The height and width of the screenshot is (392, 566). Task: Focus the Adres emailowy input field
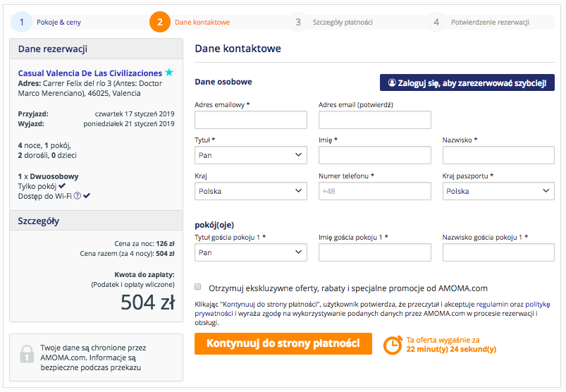251,120
